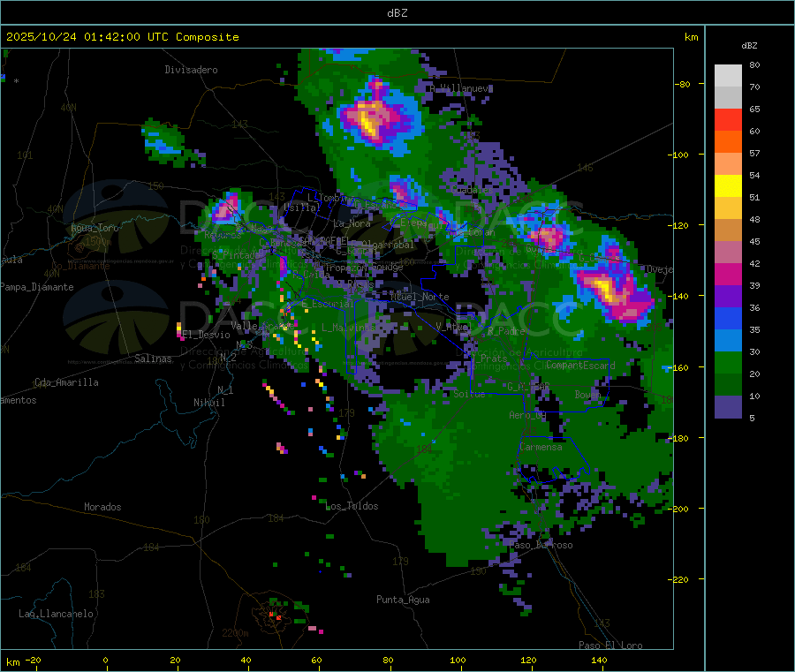
Task: Click the A_Villanueva place label
Action: [460, 88]
